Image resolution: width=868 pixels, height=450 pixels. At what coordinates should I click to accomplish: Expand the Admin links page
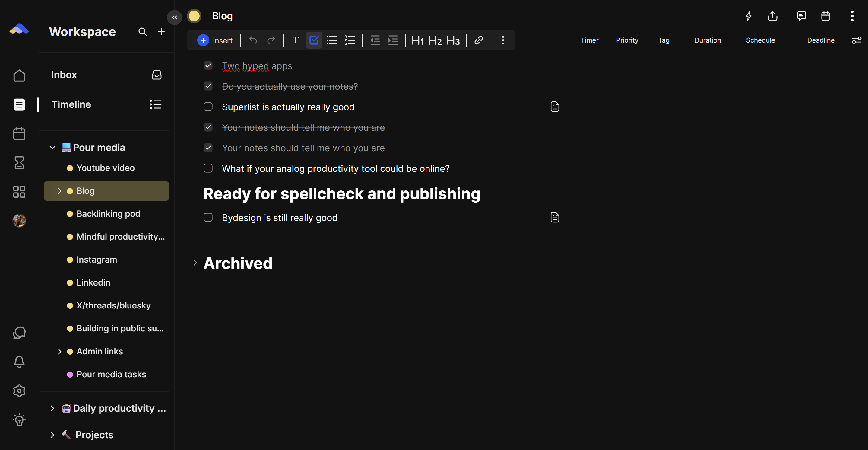pos(60,351)
